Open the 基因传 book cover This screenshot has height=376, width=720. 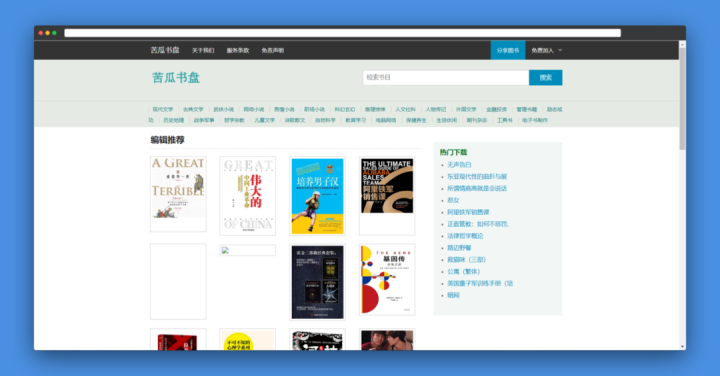(387, 280)
